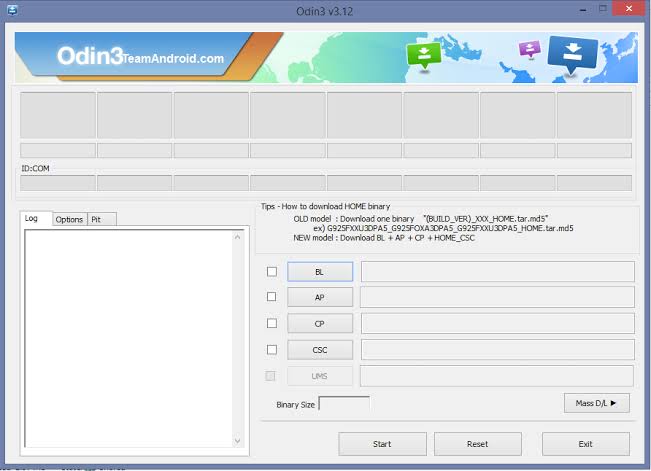Switch to the Options tab

tap(69, 219)
